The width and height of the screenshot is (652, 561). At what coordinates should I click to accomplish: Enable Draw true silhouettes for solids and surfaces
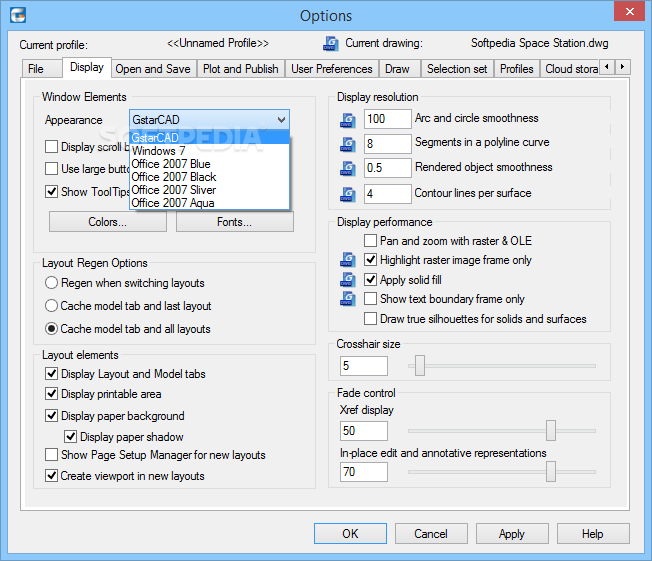coord(370,319)
